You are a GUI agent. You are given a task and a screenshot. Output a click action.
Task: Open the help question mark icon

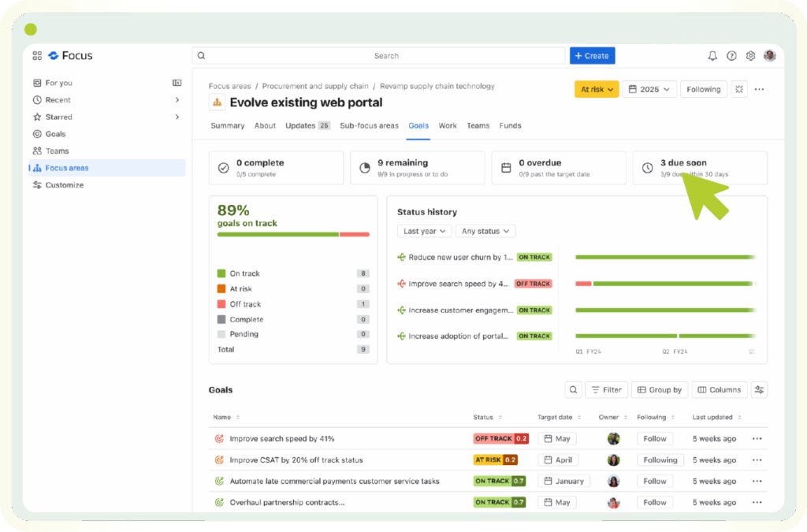pos(731,56)
